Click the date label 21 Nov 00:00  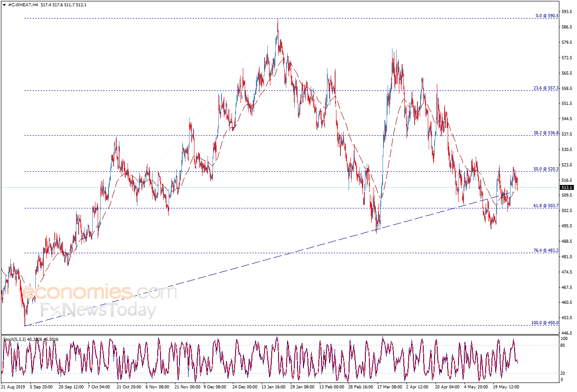click(187, 387)
